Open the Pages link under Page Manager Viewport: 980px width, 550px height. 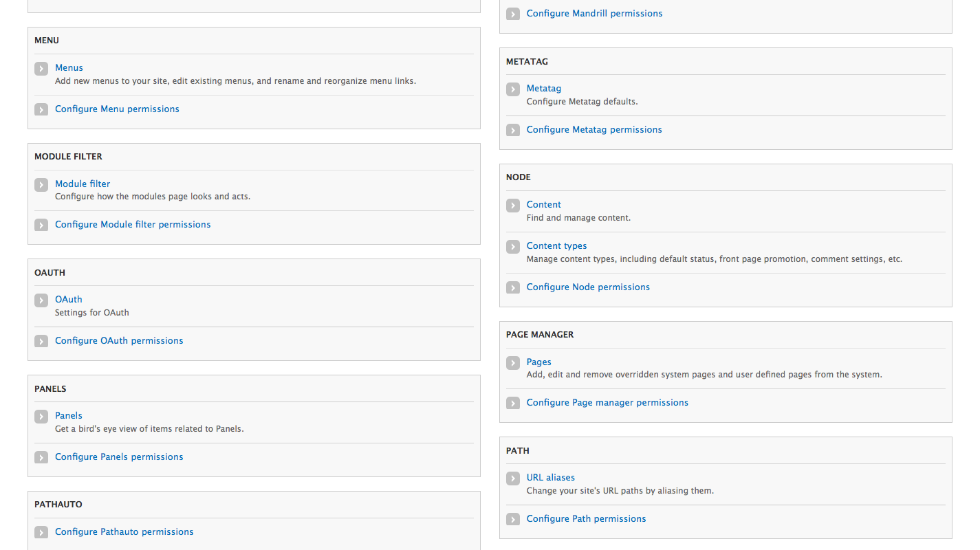(x=539, y=362)
